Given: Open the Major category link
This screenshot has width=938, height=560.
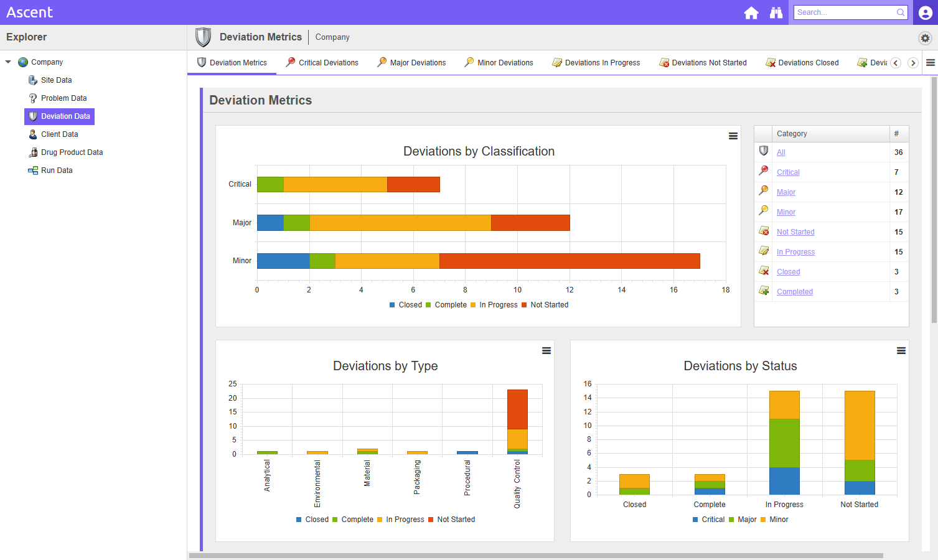Looking at the screenshot, I should click(786, 192).
